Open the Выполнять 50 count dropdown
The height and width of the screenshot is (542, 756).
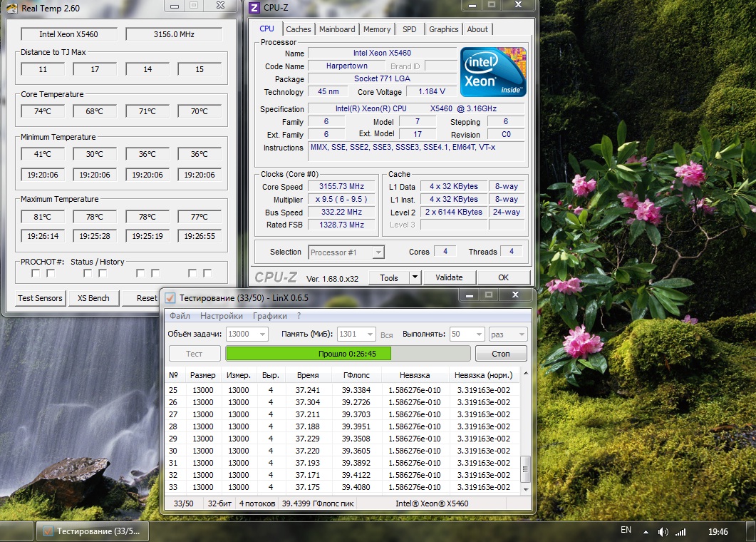coord(467,334)
